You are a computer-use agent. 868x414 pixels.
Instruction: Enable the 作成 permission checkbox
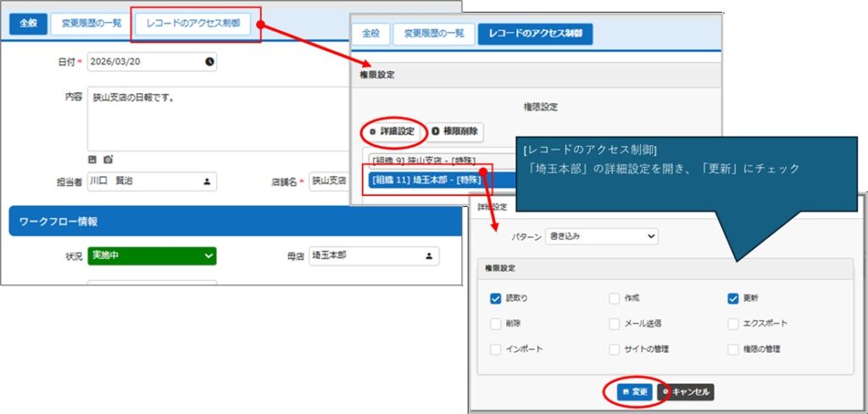615,299
